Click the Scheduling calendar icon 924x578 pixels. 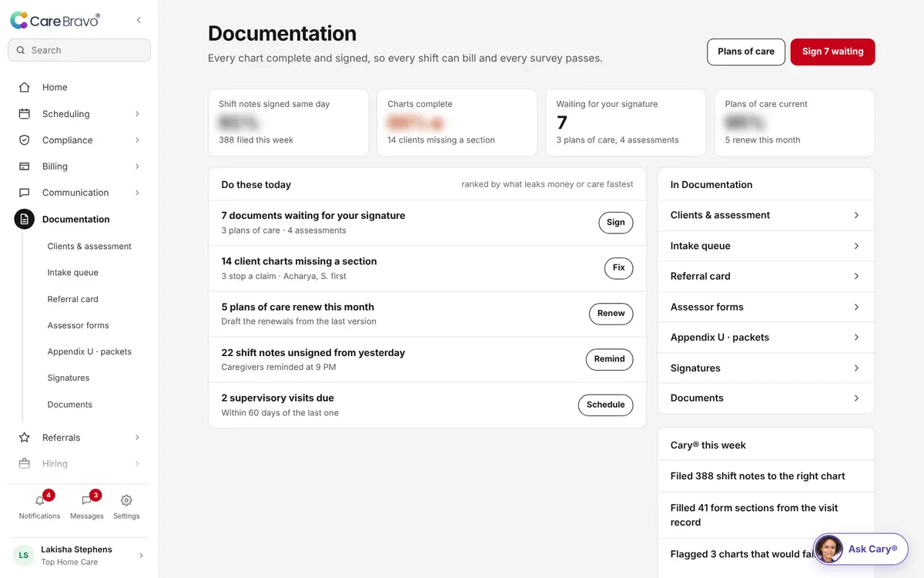(x=25, y=113)
